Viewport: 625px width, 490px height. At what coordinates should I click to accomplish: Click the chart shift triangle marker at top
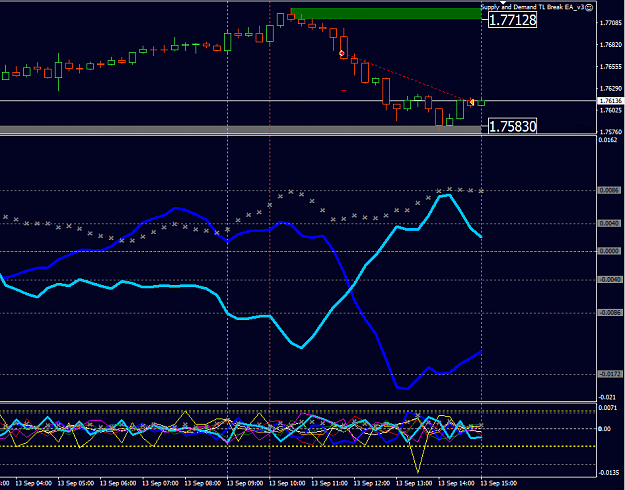point(503,2)
